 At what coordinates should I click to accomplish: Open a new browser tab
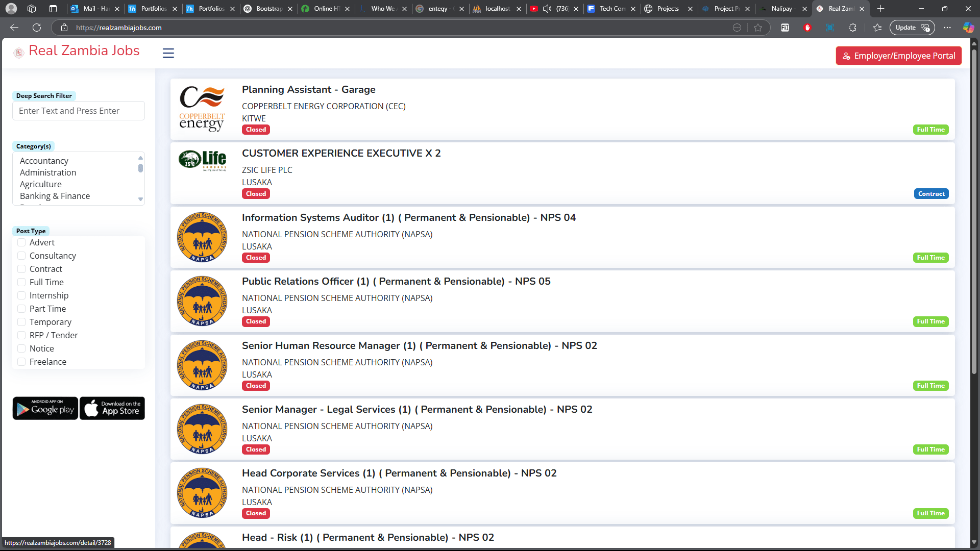click(x=880, y=9)
